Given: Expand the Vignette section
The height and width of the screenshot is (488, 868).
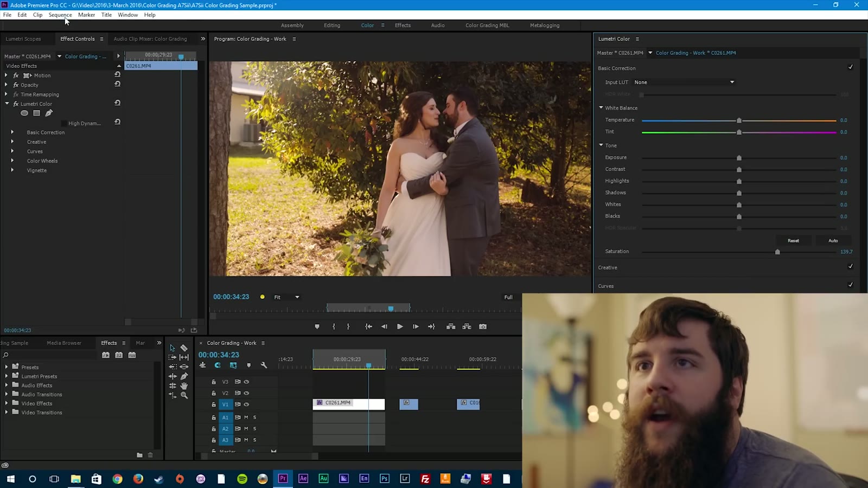Looking at the screenshot, I should pos(12,170).
